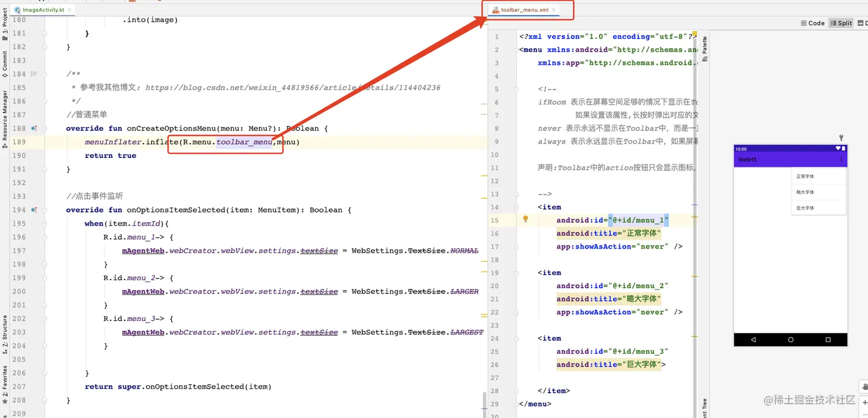Open the blog.csdn.net link in the comment
This screenshot has width=868, height=418.
click(x=293, y=88)
